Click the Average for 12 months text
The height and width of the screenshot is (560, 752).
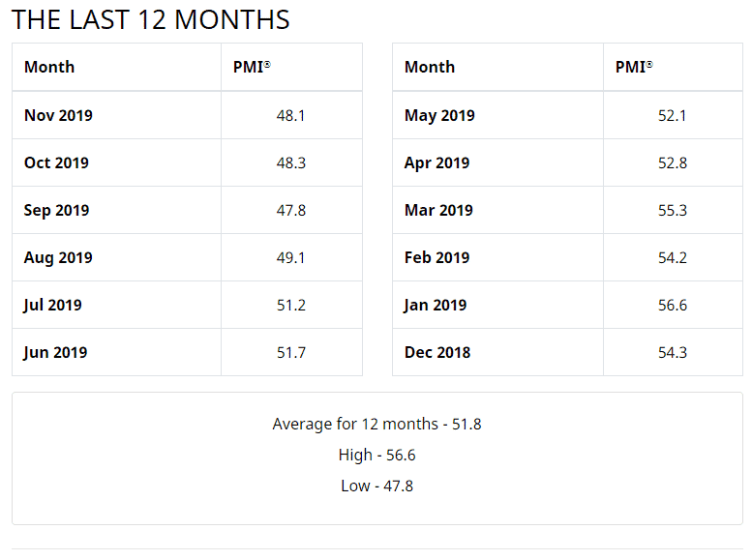click(376, 424)
